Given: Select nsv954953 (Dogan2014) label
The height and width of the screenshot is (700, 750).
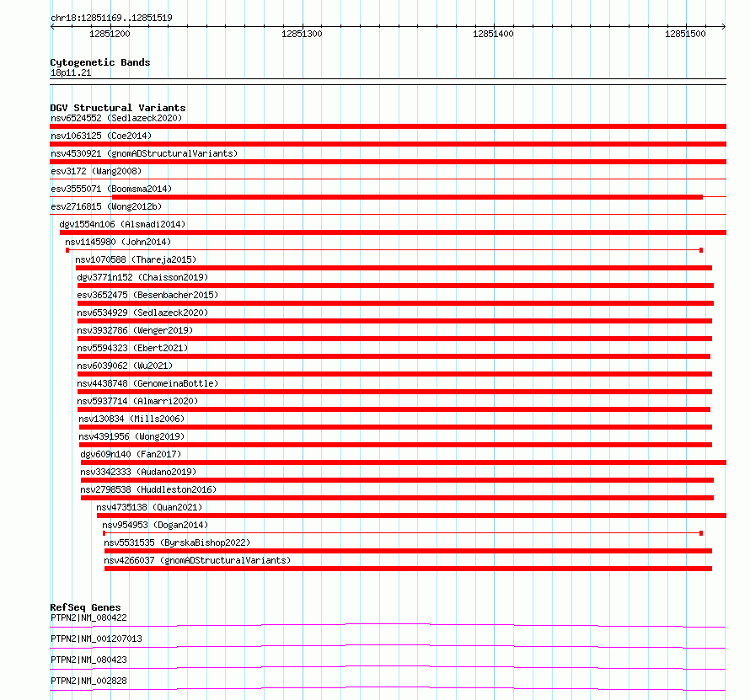Looking at the screenshot, I should pos(155,525).
